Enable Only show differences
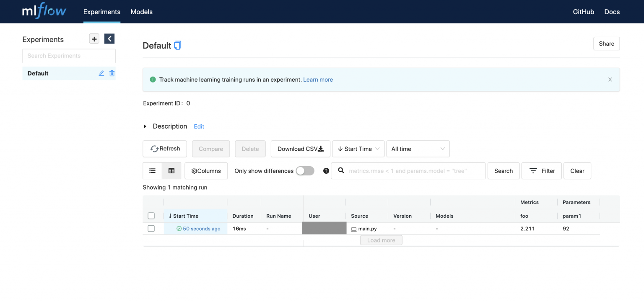This screenshot has height=301, width=644. [x=305, y=170]
